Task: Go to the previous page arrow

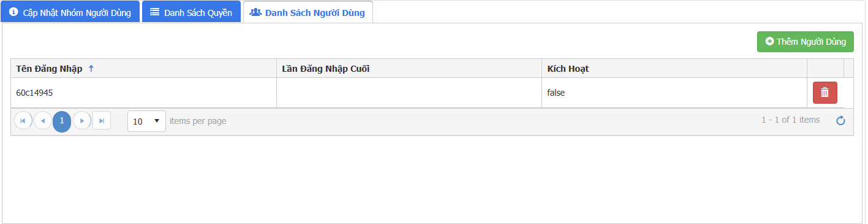Action: click(42, 121)
